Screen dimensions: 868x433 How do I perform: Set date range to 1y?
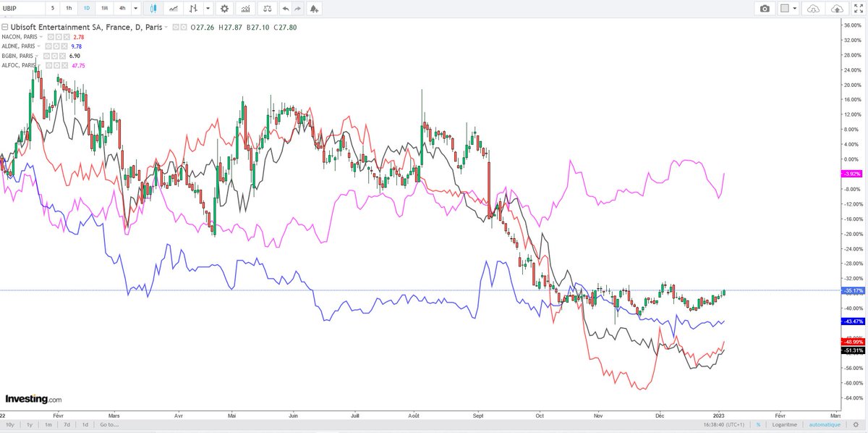pos(29,425)
